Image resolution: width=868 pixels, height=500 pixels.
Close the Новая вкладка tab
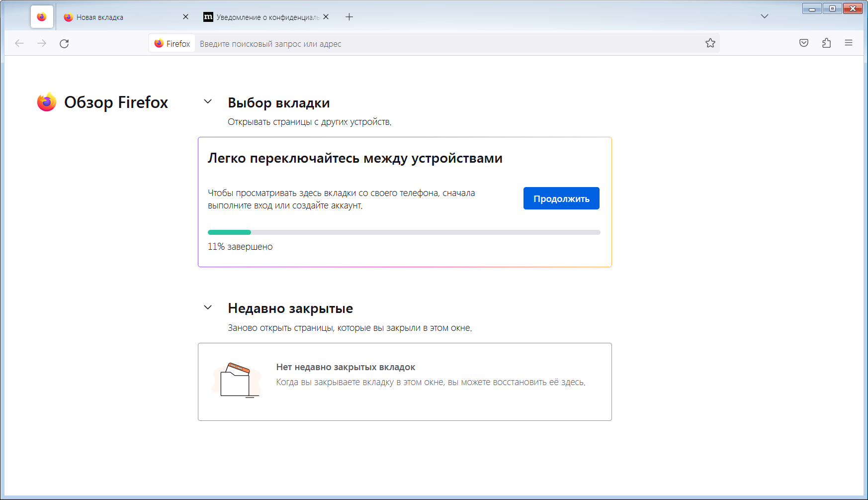point(185,17)
